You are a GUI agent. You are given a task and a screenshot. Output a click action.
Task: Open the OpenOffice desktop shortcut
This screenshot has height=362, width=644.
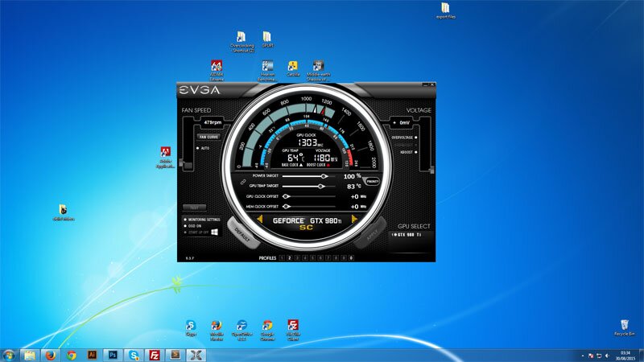[x=242, y=331]
